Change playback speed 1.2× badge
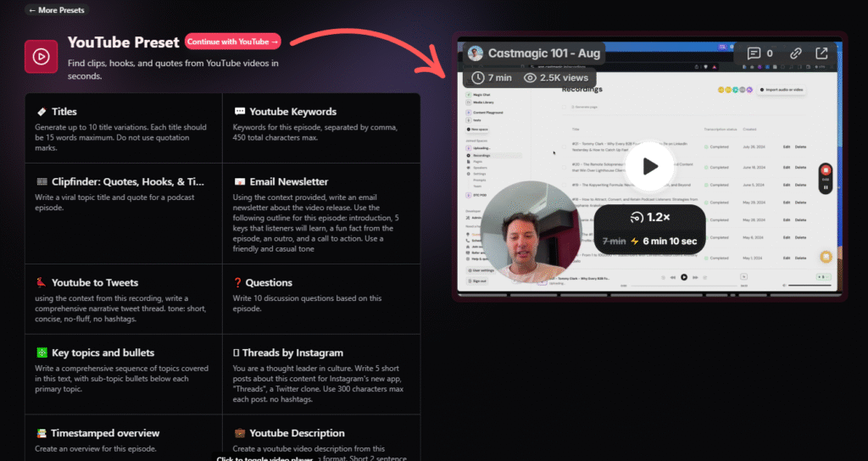Screen dimensions: 868x461 pyautogui.click(x=650, y=218)
